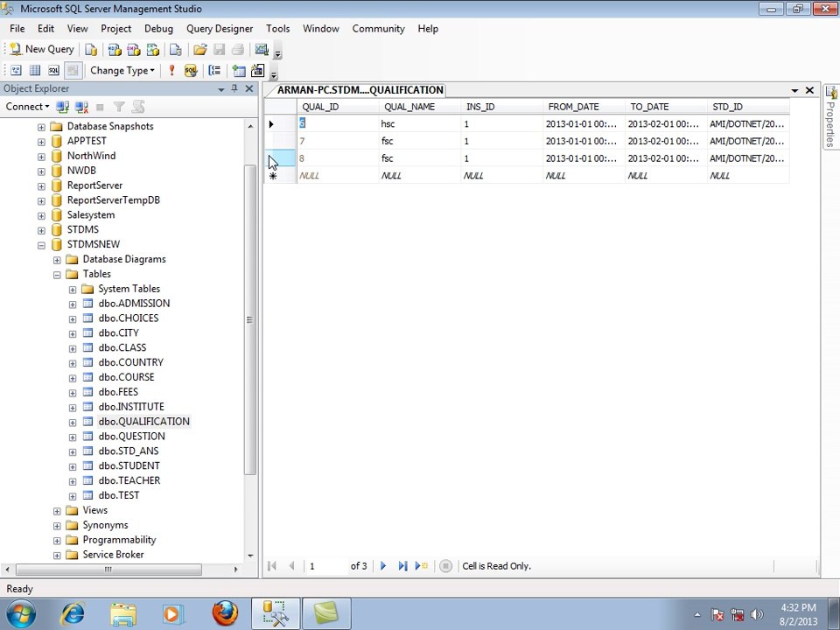Image resolution: width=840 pixels, height=630 pixels.
Task: Open the File menu
Action: tap(17, 28)
